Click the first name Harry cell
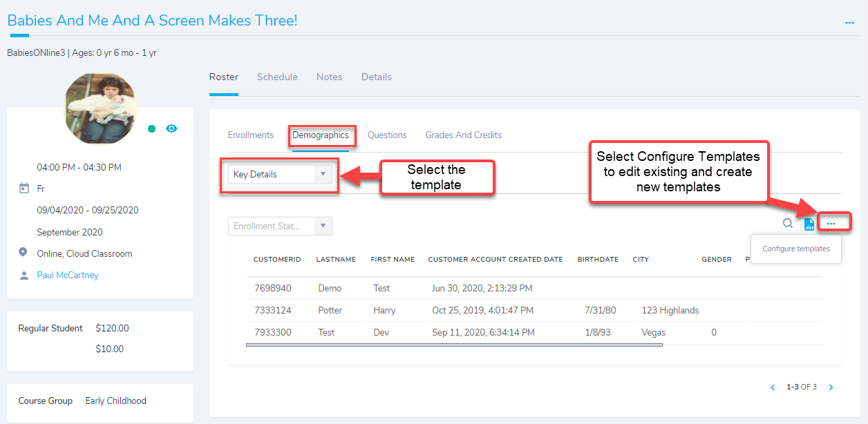Screen dimensions: 868x424 coord(385,310)
